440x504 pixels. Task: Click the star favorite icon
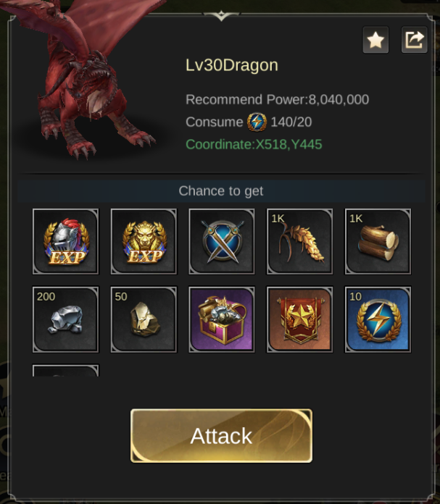point(375,40)
